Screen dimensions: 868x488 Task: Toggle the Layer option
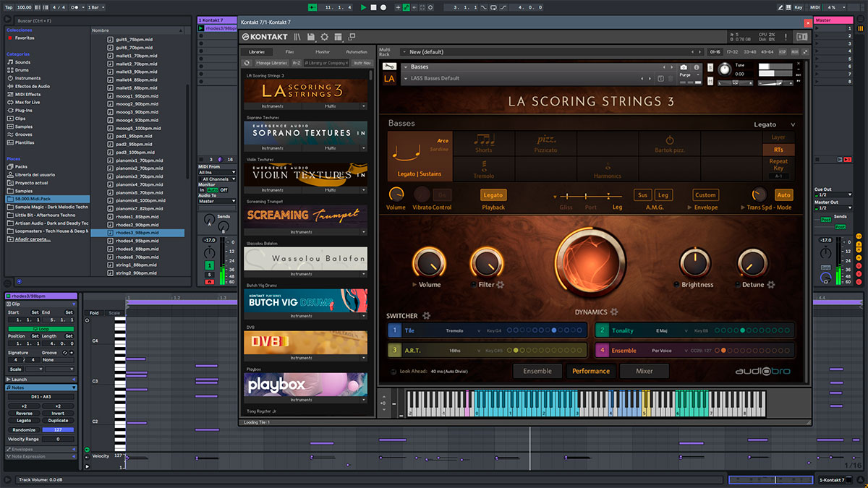(x=778, y=137)
